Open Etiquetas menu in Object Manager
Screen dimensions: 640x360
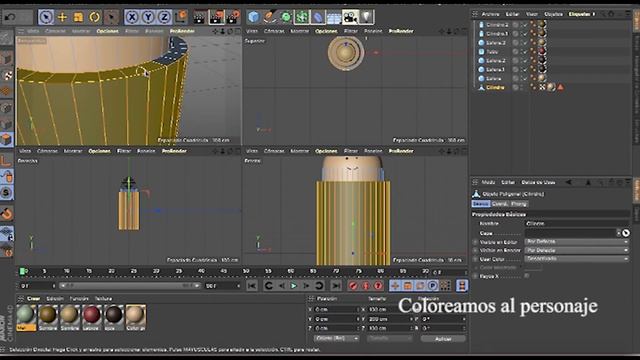click(580, 14)
